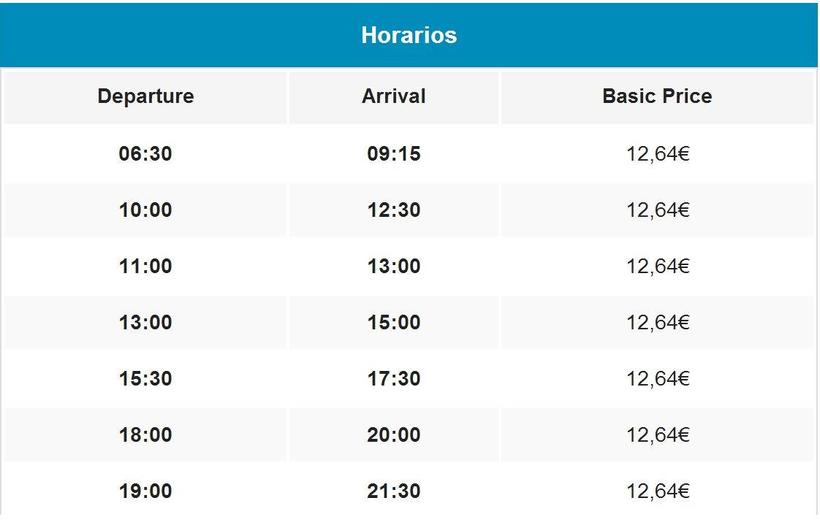Click the 20:00 arrival time
The width and height of the screenshot is (820, 525).
click(393, 435)
